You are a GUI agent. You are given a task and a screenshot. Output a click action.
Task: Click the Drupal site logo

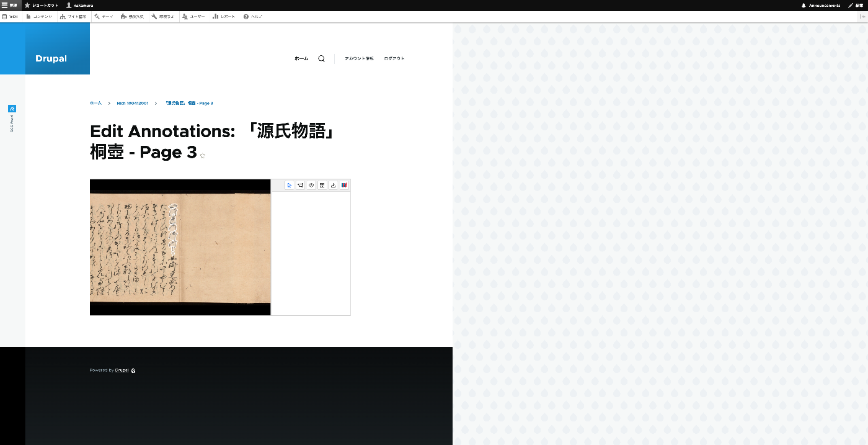click(51, 58)
